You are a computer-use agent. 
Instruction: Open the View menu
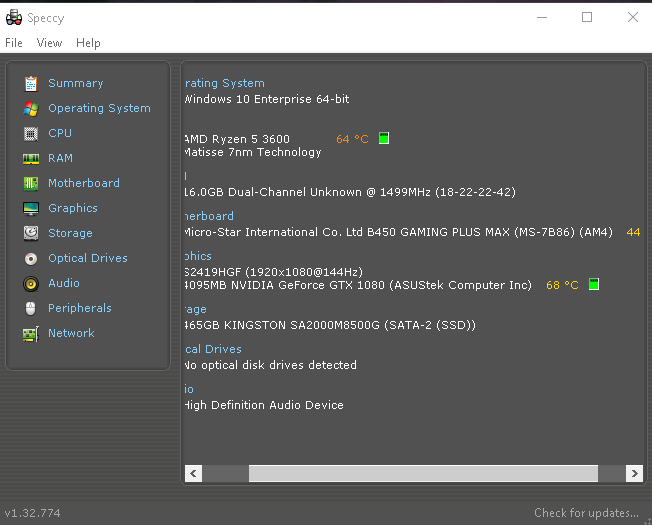click(49, 43)
